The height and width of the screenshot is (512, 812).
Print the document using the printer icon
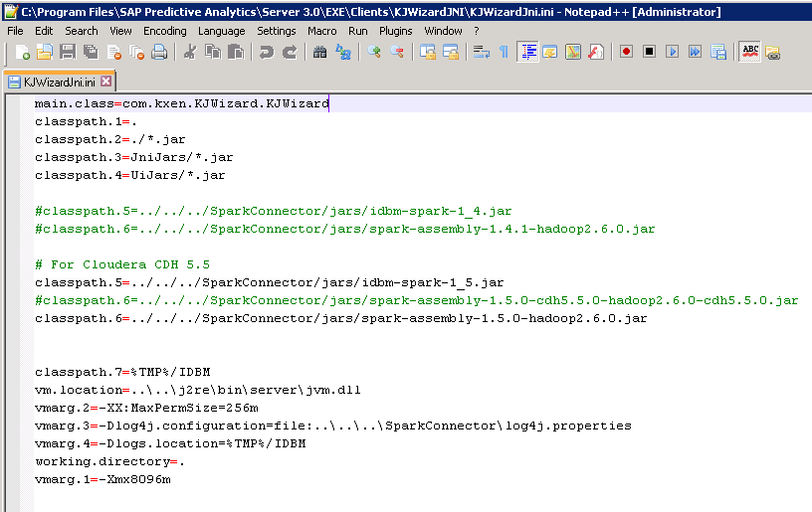[x=160, y=52]
